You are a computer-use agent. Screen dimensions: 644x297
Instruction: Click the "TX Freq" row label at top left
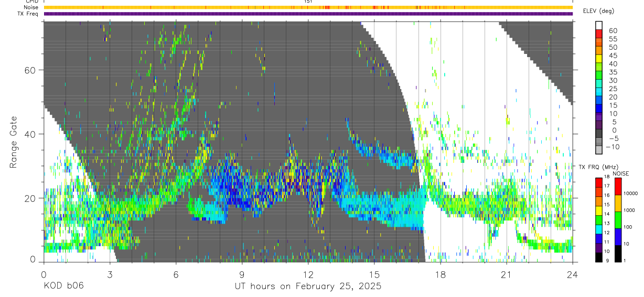click(x=28, y=14)
